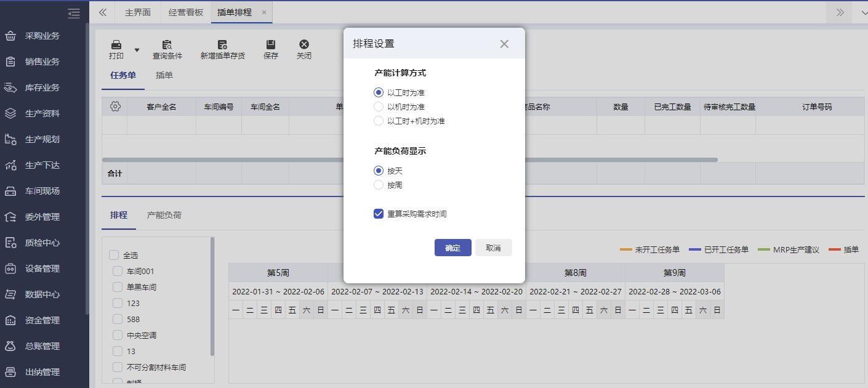Select 以机时为准 radio option

pyautogui.click(x=379, y=107)
